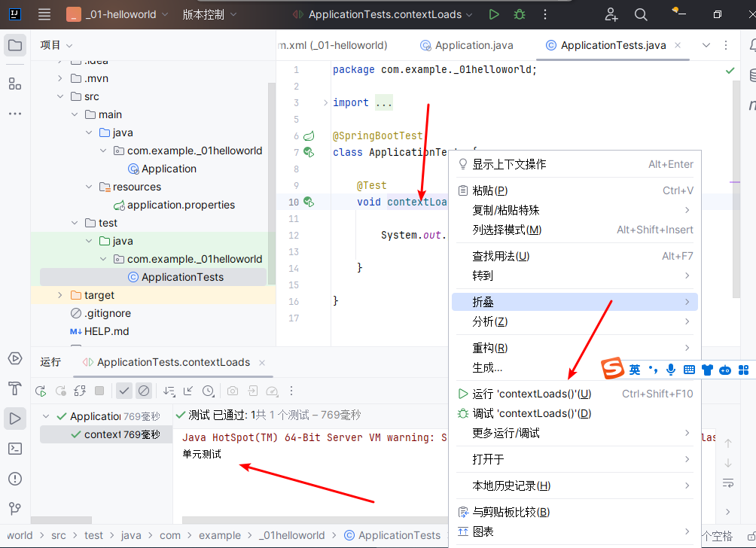
Task: Open the Project tool window
Action: [15, 46]
